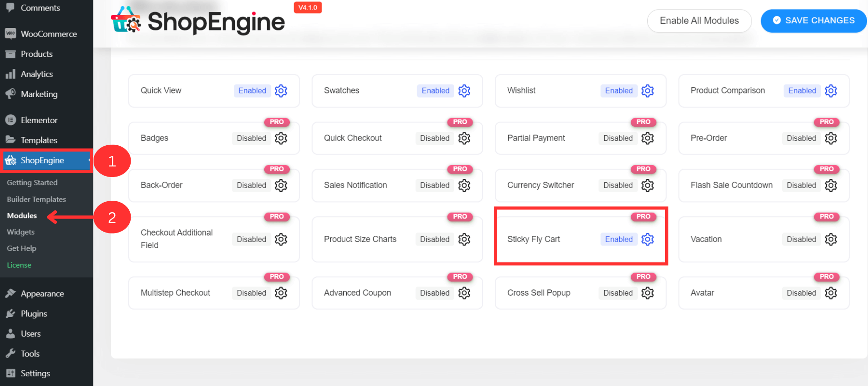Viewport: 868px width, 386px height.
Task: Open Quick Checkout settings gear
Action: click(x=464, y=138)
